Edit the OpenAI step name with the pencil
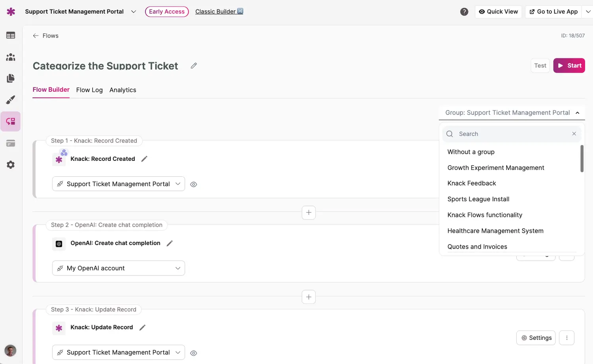 click(x=170, y=243)
